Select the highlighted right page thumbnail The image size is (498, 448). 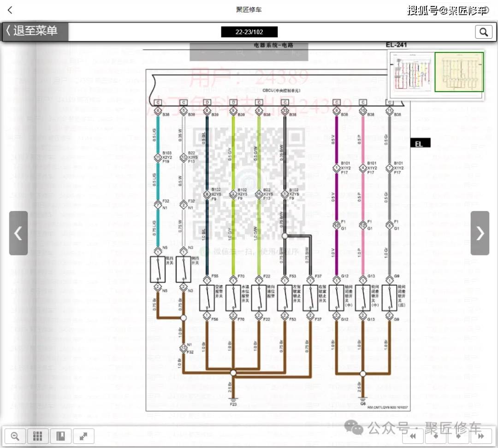(x=459, y=72)
